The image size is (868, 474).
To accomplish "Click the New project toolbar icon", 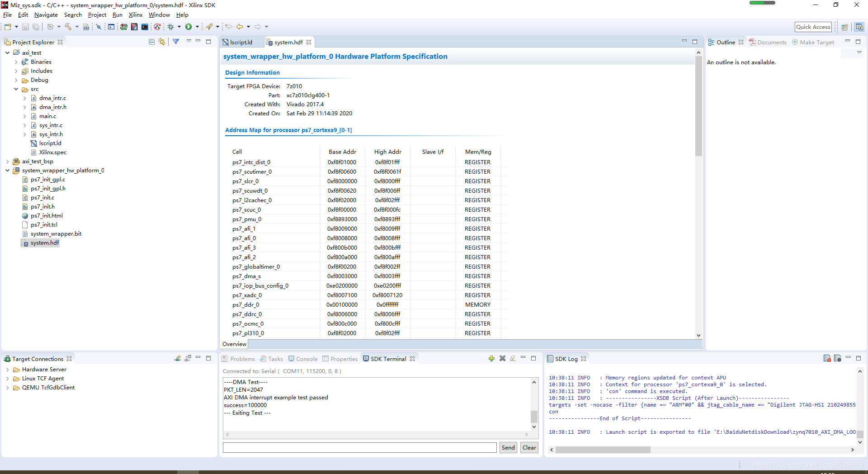I will 8,27.
